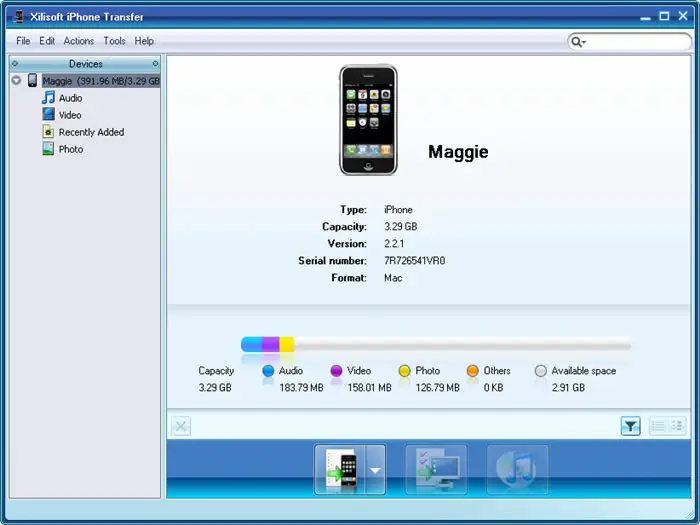
Task: Open the Tools menu
Action: [114, 41]
